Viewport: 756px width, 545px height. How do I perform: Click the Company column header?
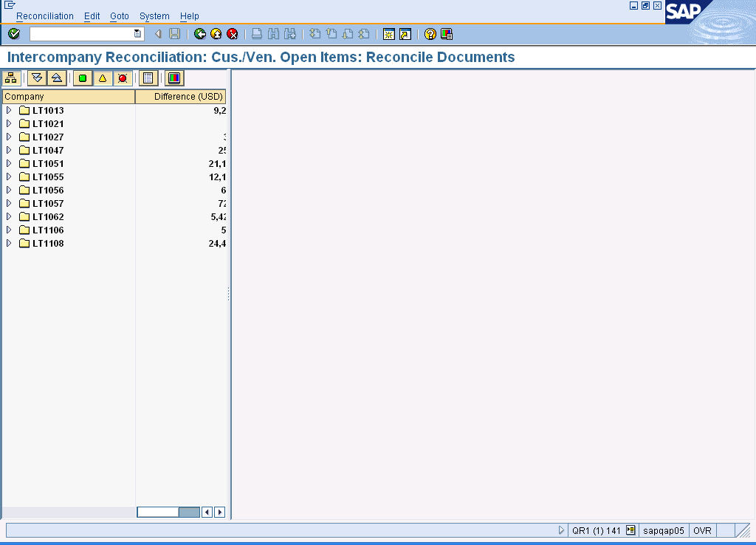(x=69, y=97)
